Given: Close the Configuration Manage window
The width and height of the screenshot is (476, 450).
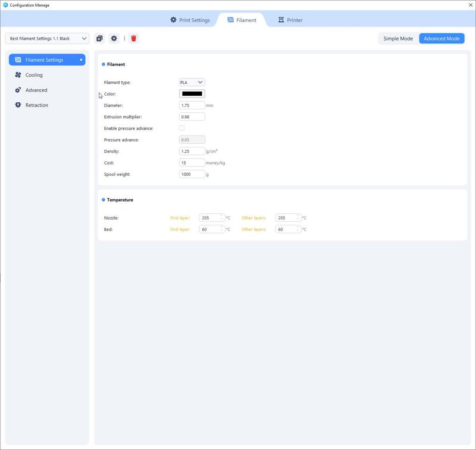Looking at the screenshot, I should pos(471,5).
